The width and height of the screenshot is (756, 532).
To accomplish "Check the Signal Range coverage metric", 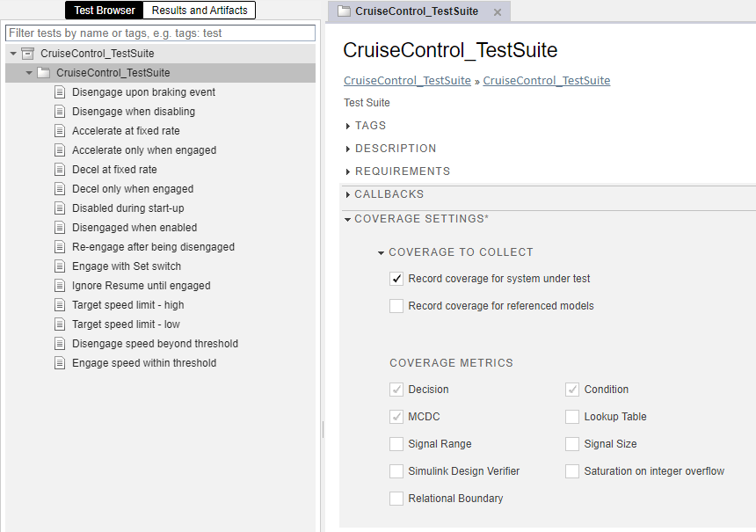I will tap(396, 444).
